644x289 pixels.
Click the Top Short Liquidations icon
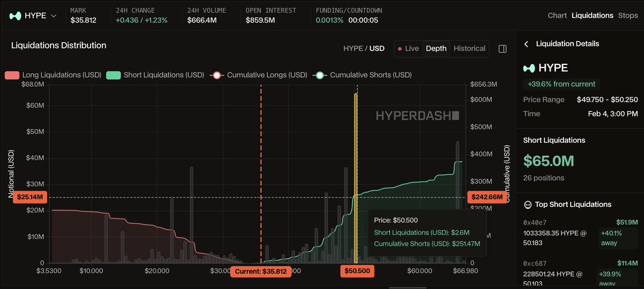coord(528,204)
